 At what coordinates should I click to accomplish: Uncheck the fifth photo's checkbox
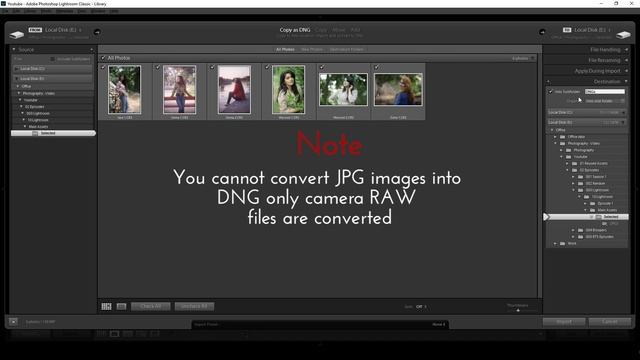(322, 67)
